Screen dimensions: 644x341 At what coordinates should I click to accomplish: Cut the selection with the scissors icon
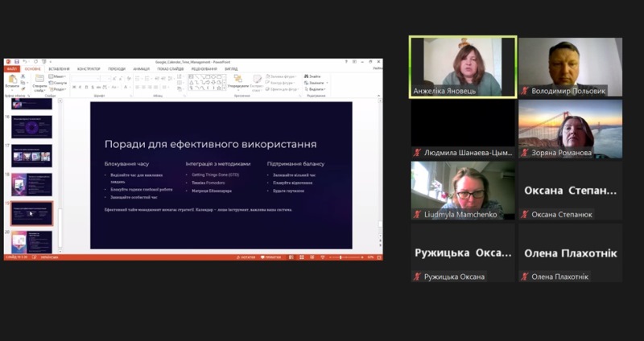[23, 76]
